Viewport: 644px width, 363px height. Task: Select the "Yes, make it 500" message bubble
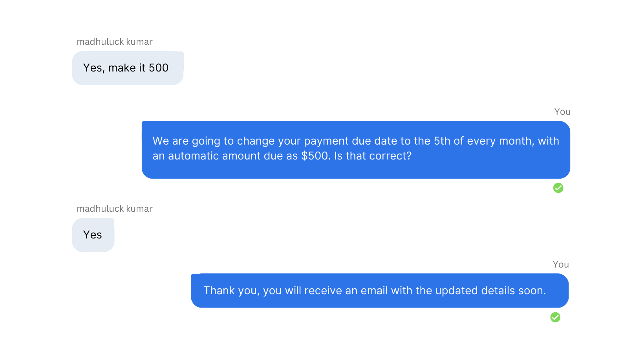tap(128, 68)
